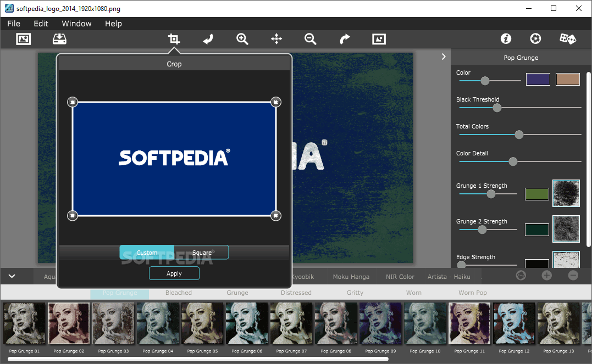Image resolution: width=592 pixels, height=364 pixels.
Task: Select the Gritty preset group
Action: coord(355,293)
